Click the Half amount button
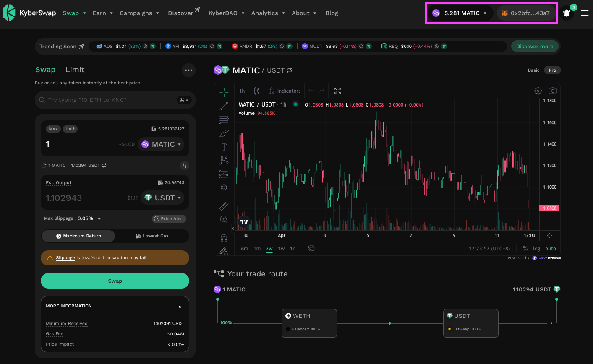This screenshot has width=593, height=364. point(70,129)
